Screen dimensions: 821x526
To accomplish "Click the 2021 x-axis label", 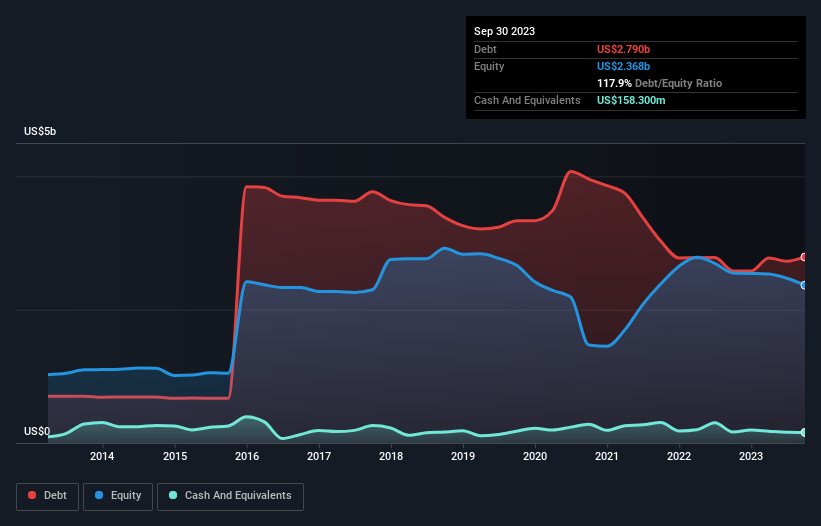I will (607, 456).
